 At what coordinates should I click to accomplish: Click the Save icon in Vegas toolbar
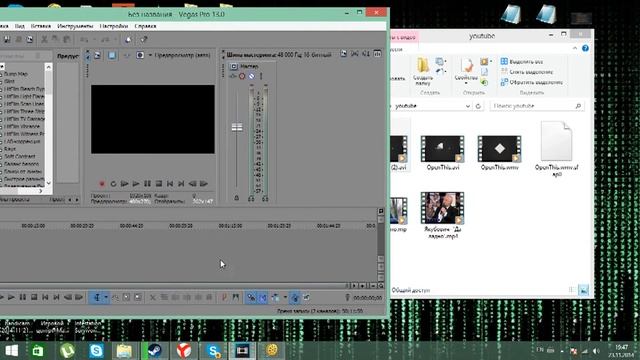pos(7,40)
